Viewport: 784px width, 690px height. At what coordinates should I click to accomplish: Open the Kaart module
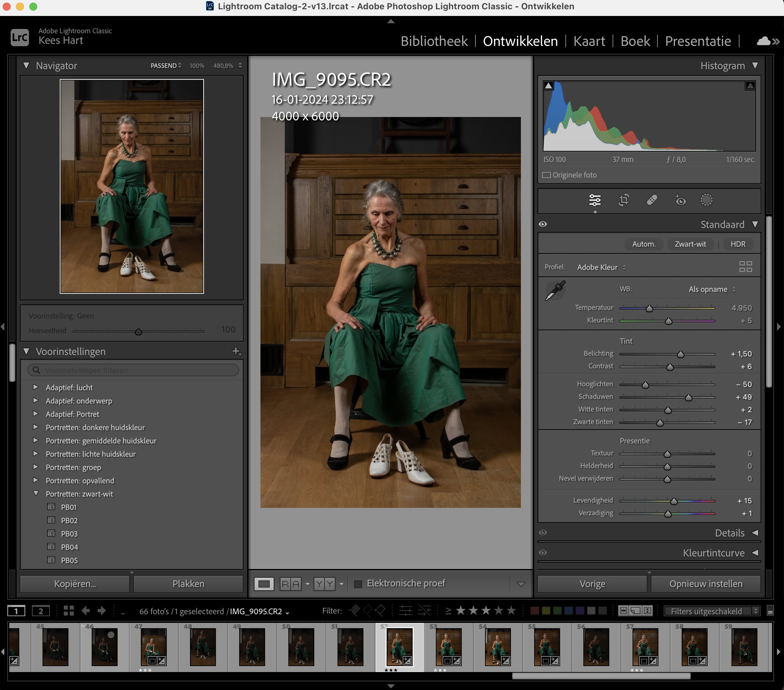pos(589,41)
